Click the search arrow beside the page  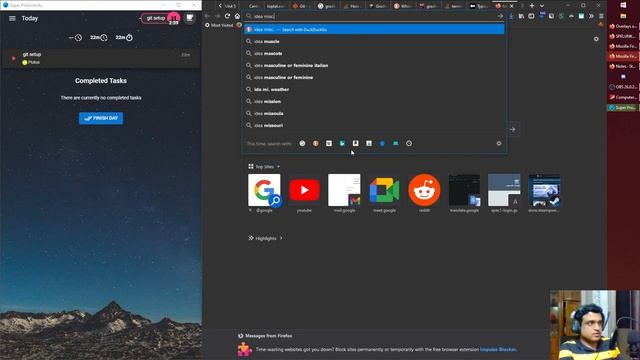pos(513,129)
